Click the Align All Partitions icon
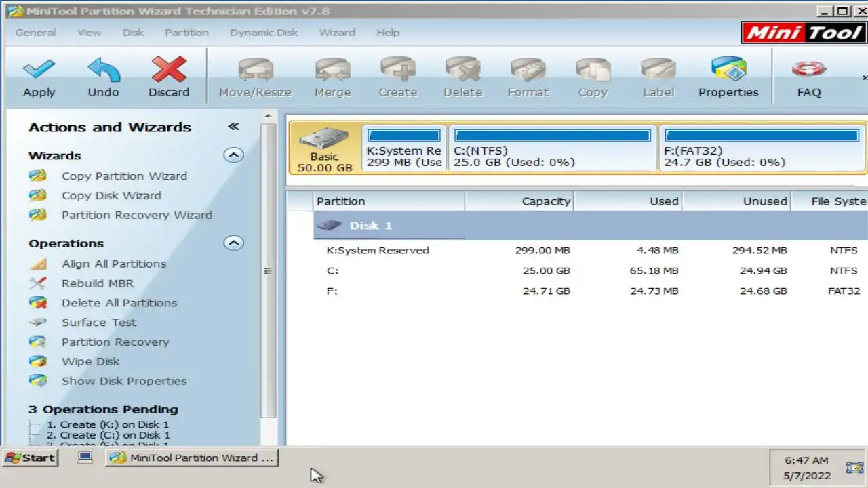Image resolution: width=868 pixels, height=488 pixels. coord(38,264)
